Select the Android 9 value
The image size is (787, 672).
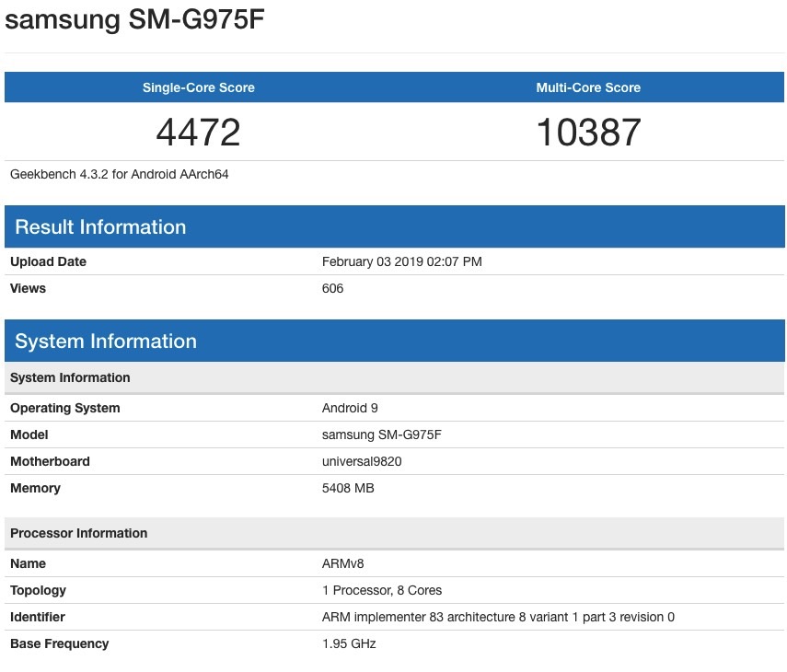(350, 408)
